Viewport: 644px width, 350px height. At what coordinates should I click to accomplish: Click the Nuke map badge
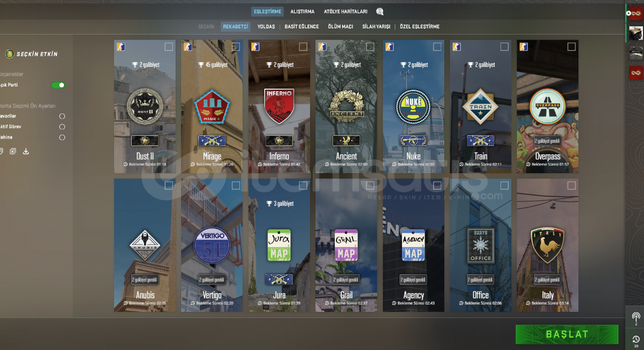coord(413,106)
